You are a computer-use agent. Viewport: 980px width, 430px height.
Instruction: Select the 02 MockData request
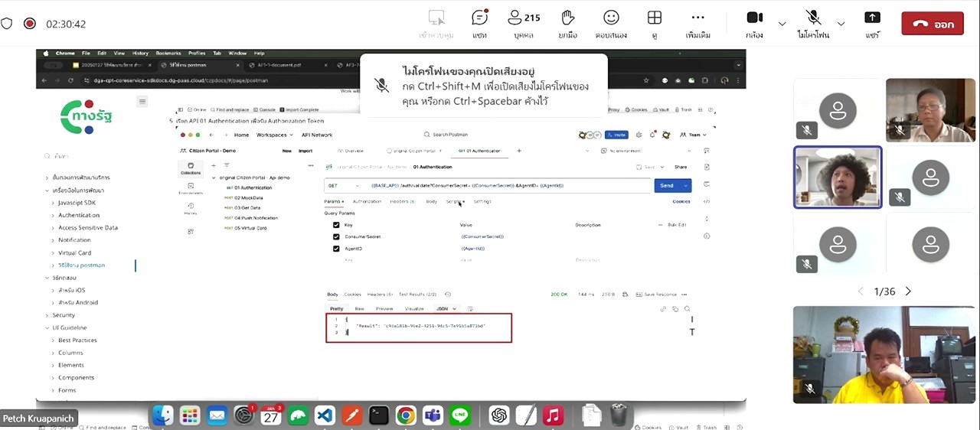tap(248, 197)
